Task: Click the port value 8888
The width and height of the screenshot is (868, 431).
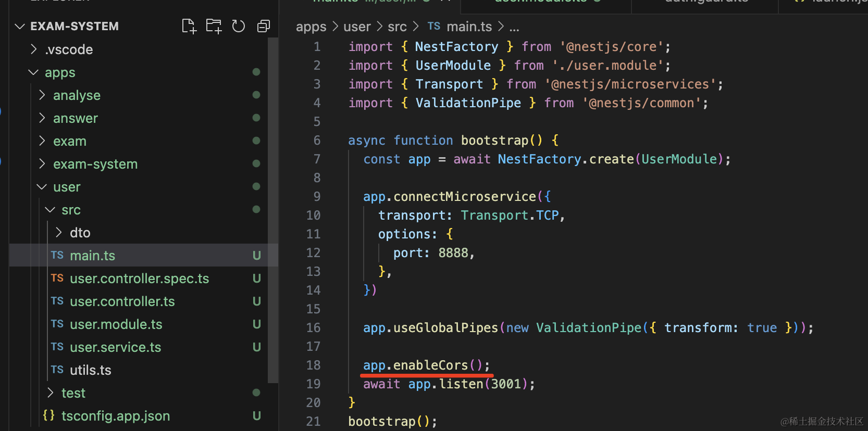Action: pyautogui.click(x=453, y=253)
